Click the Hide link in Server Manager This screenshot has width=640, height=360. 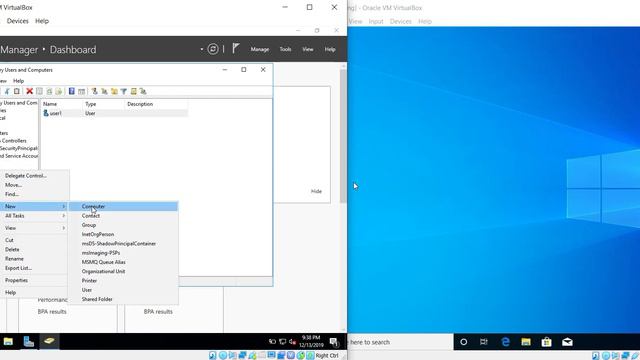click(316, 191)
